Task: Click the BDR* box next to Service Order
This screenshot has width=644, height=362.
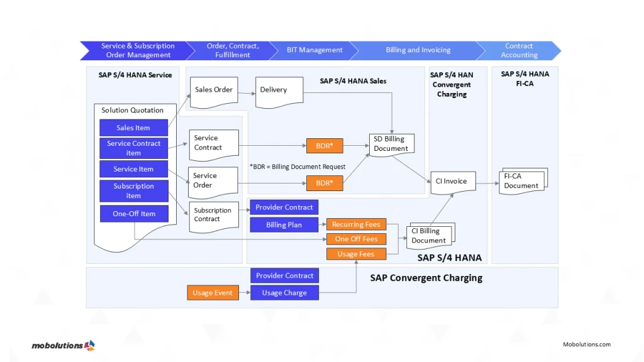Action: click(x=325, y=183)
